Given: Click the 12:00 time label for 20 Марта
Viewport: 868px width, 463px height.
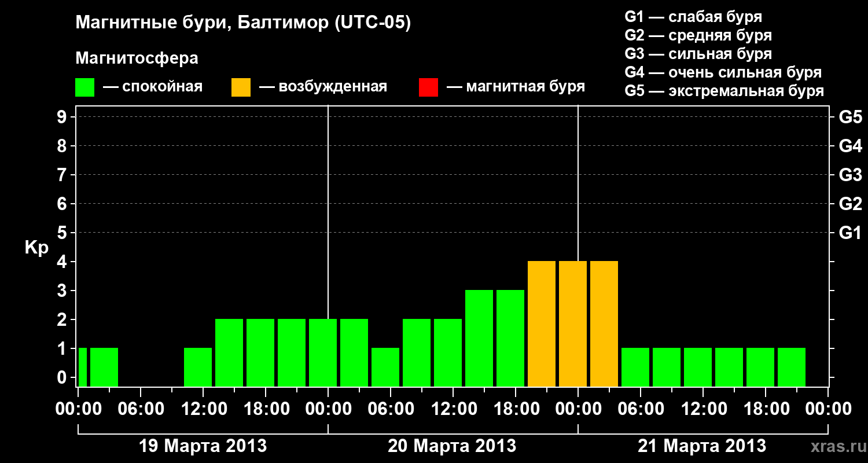Looking at the screenshot, I should pyautogui.click(x=453, y=409).
